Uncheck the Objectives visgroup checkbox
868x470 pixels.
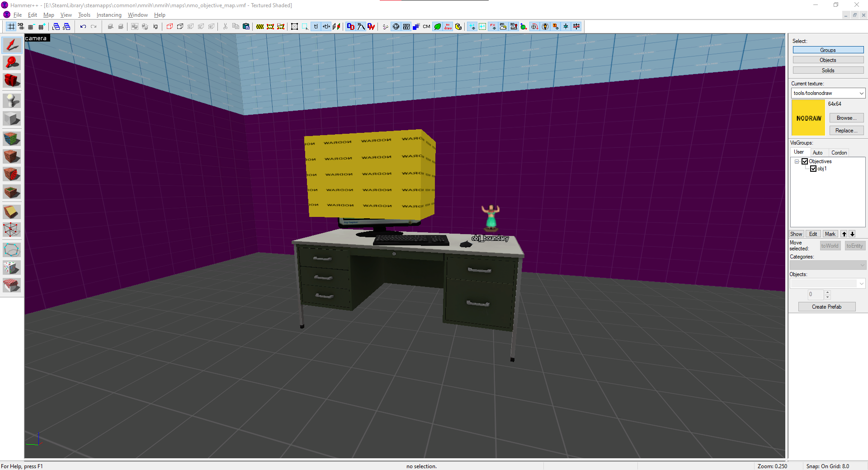[805, 161]
